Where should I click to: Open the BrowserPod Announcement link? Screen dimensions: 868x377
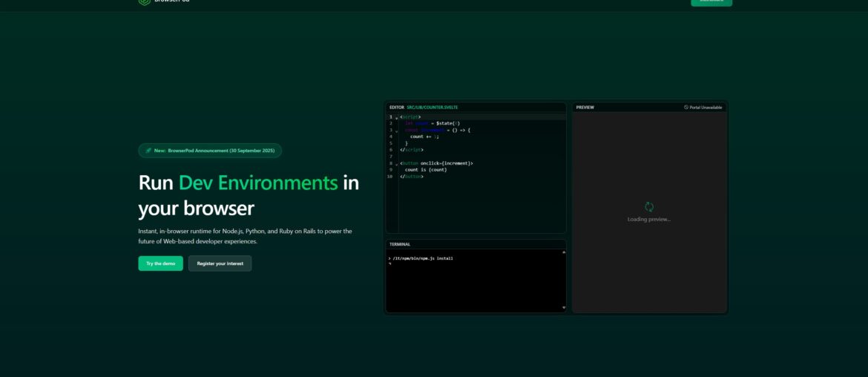click(x=221, y=151)
